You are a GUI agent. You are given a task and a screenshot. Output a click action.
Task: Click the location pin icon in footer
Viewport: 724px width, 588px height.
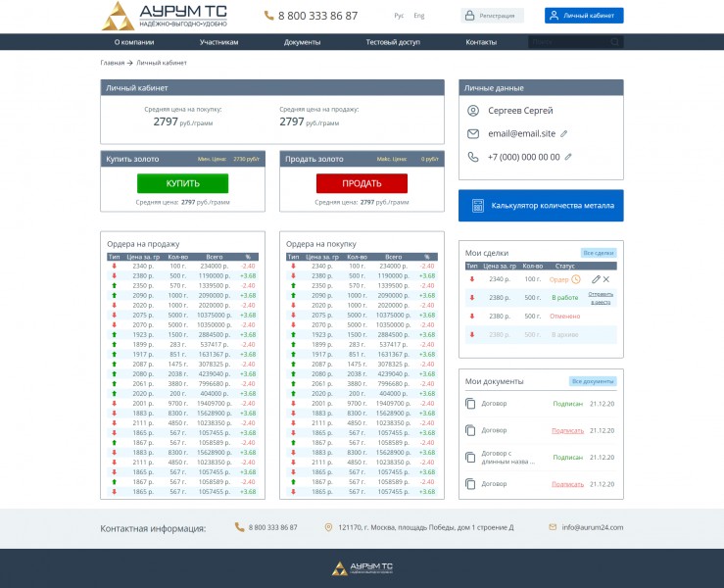pyautogui.click(x=328, y=527)
